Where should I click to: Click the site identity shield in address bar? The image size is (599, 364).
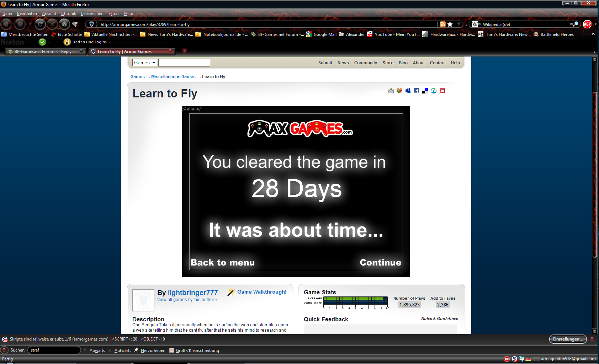pos(91,24)
